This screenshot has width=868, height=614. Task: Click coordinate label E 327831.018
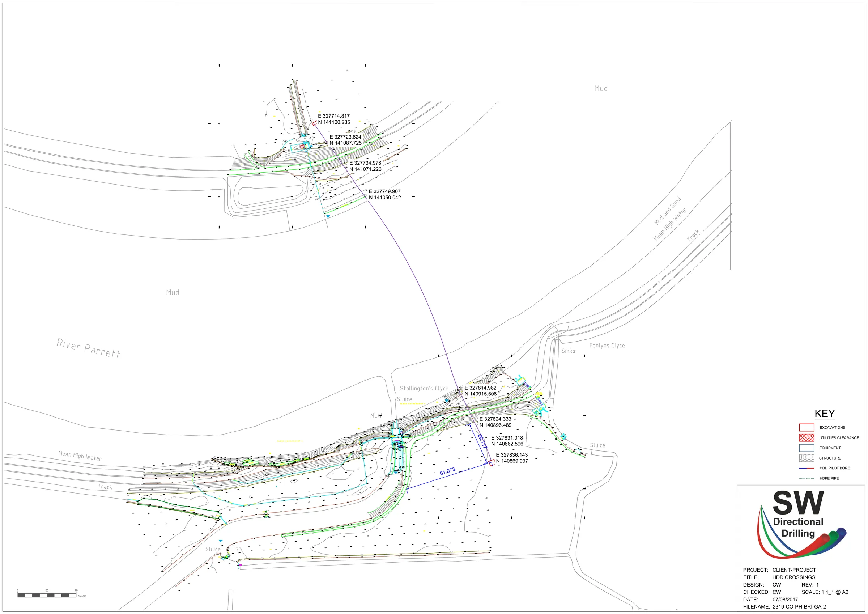click(507, 438)
